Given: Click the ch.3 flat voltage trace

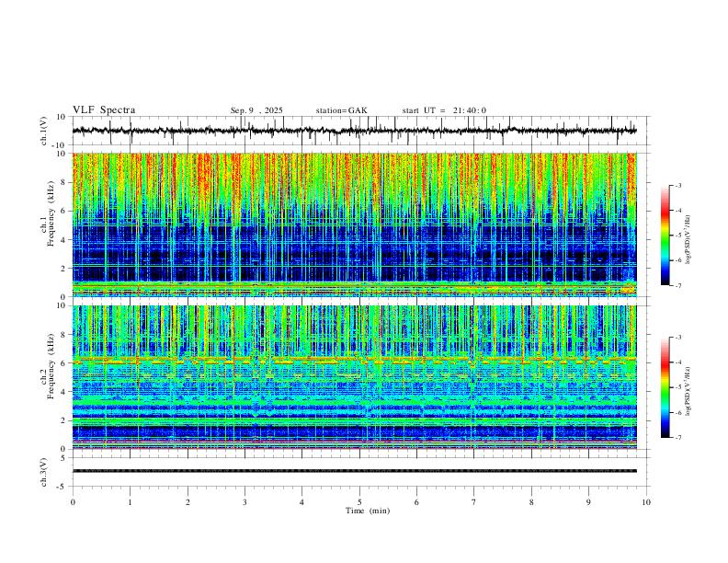Looking at the screenshot, I should click(x=354, y=471).
